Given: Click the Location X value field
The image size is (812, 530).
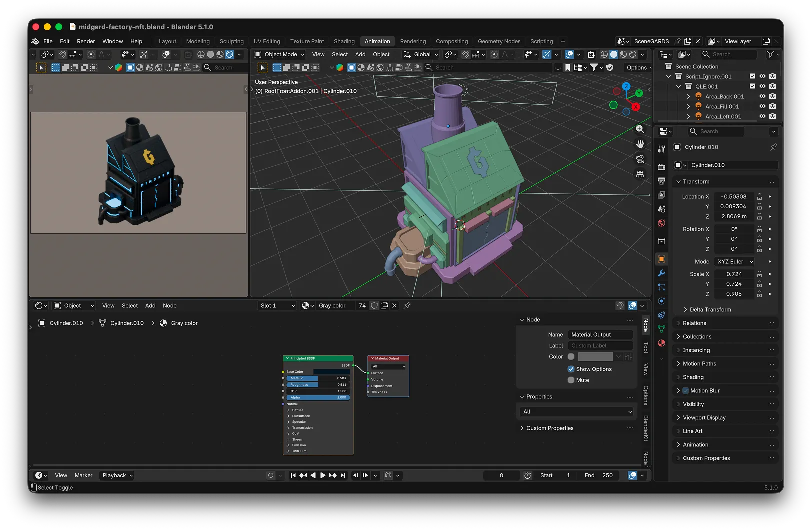Looking at the screenshot, I should coord(733,197).
